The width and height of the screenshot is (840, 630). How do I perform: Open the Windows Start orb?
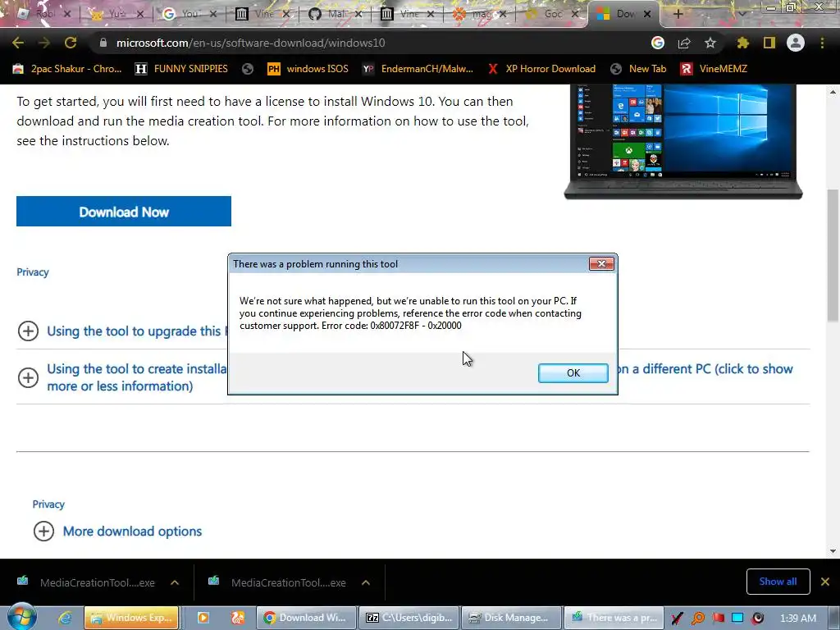click(x=22, y=617)
